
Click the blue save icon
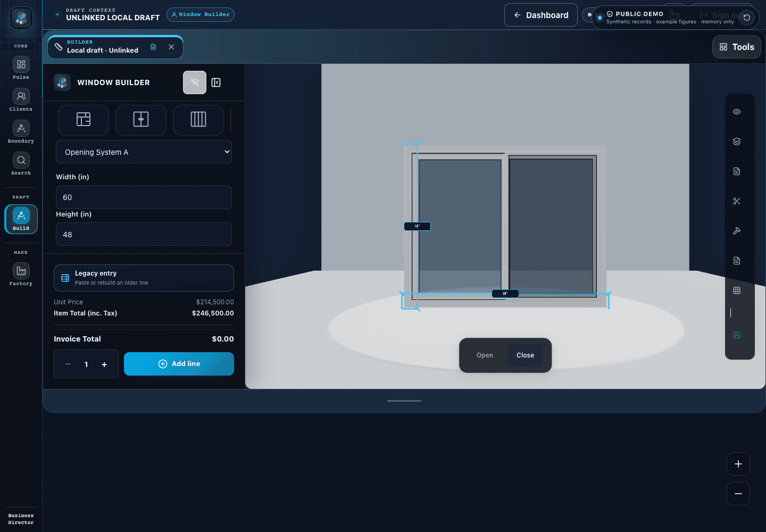[x=737, y=335]
